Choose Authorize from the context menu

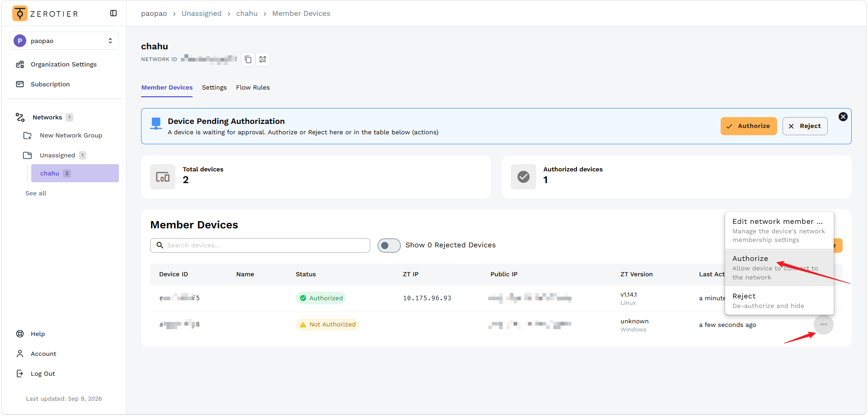779,268
